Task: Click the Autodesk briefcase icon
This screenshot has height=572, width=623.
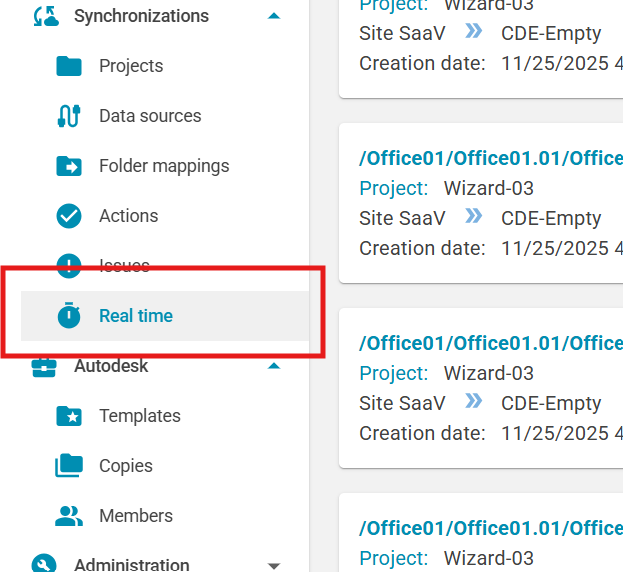Action: pos(44,366)
